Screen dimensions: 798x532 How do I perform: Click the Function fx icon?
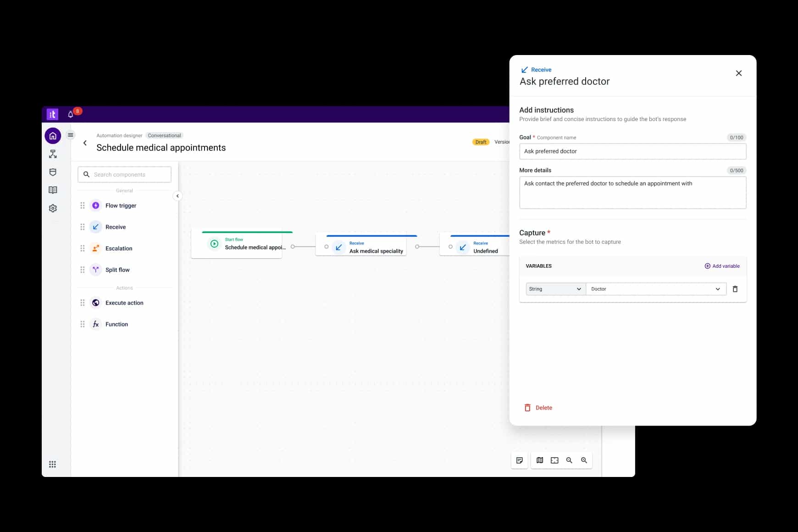[95, 324]
